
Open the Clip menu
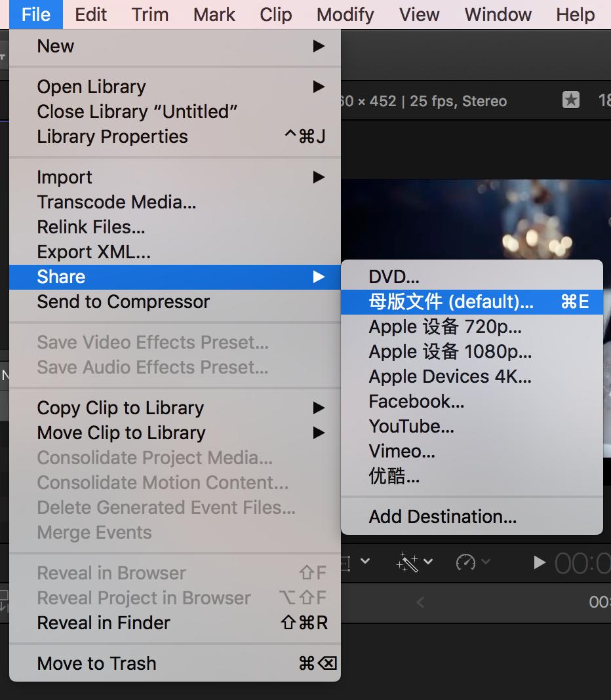click(x=276, y=14)
